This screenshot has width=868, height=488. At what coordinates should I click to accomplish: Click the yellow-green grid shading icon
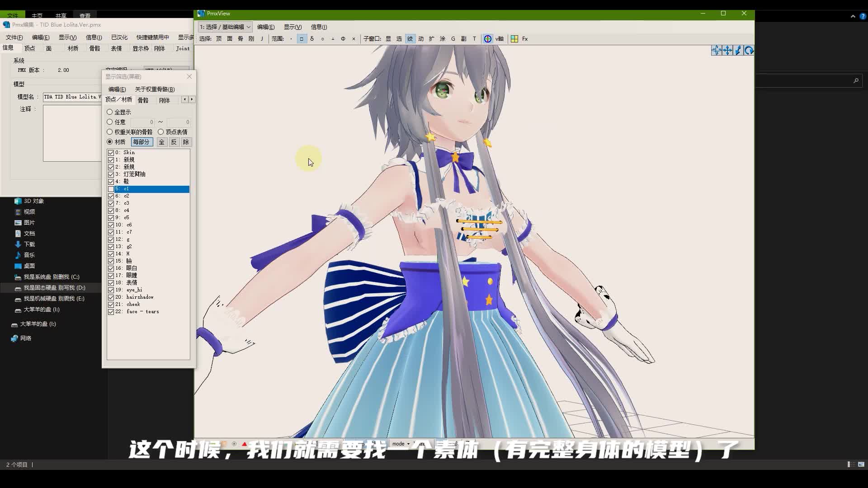[x=514, y=39]
